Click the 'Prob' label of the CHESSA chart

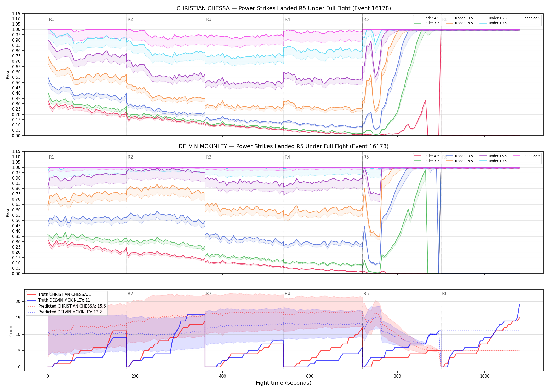tap(7, 75)
